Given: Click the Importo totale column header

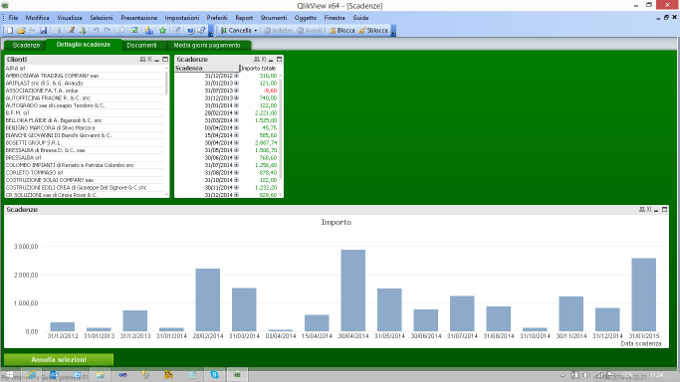Looking at the screenshot, I should pyautogui.click(x=258, y=68).
